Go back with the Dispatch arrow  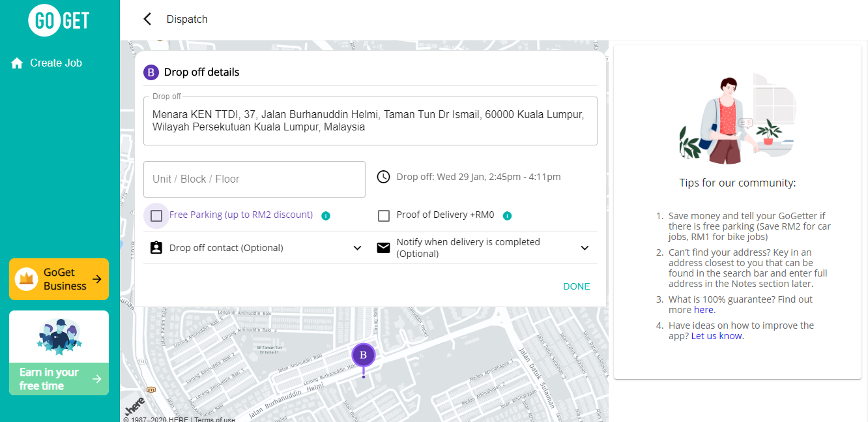click(147, 19)
